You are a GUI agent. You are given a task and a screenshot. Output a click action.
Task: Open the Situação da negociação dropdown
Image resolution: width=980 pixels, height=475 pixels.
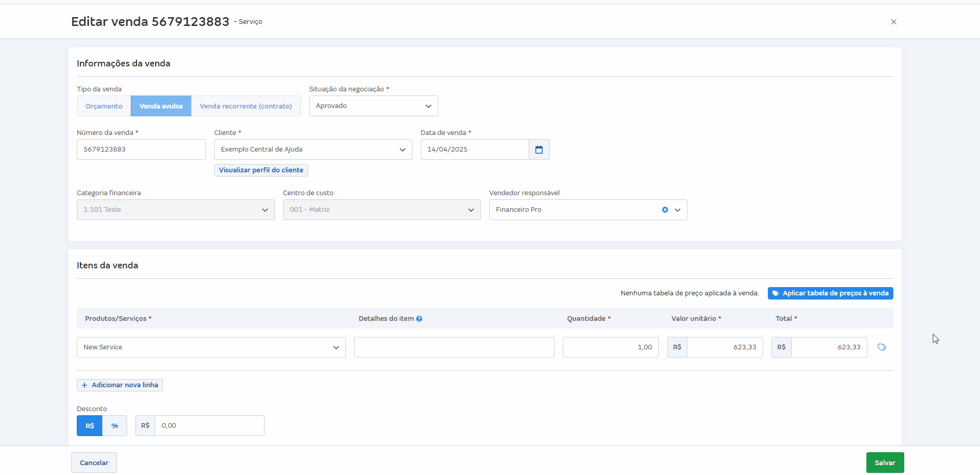(x=374, y=106)
